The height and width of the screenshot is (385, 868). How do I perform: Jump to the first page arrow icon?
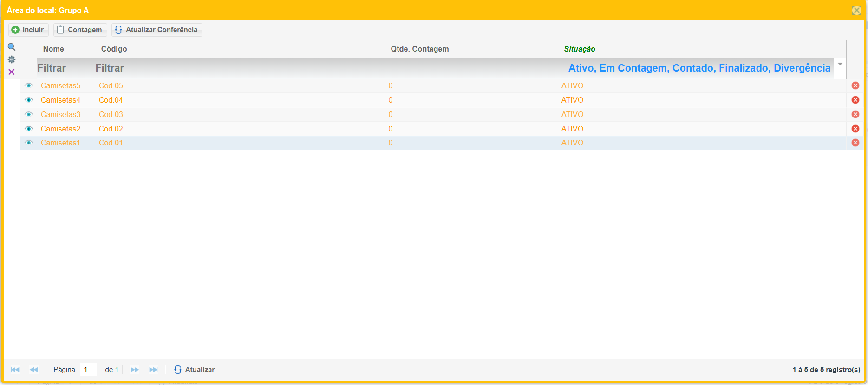click(x=15, y=370)
